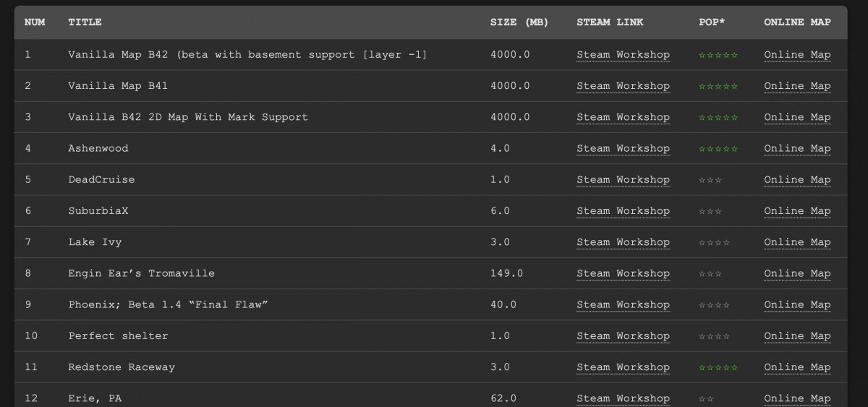Viewport: 868px width, 407px height.
Task: Open Steam Workshop link for Erie, PA
Action: [623, 398]
